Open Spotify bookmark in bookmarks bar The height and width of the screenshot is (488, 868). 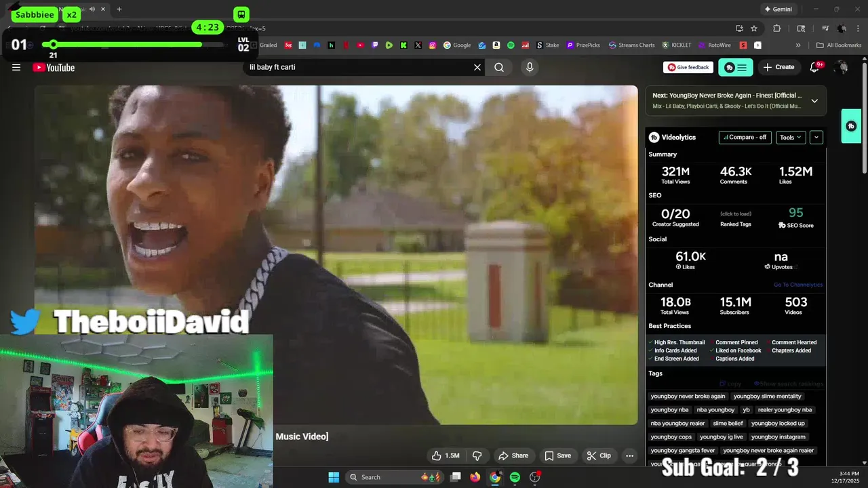(x=511, y=45)
